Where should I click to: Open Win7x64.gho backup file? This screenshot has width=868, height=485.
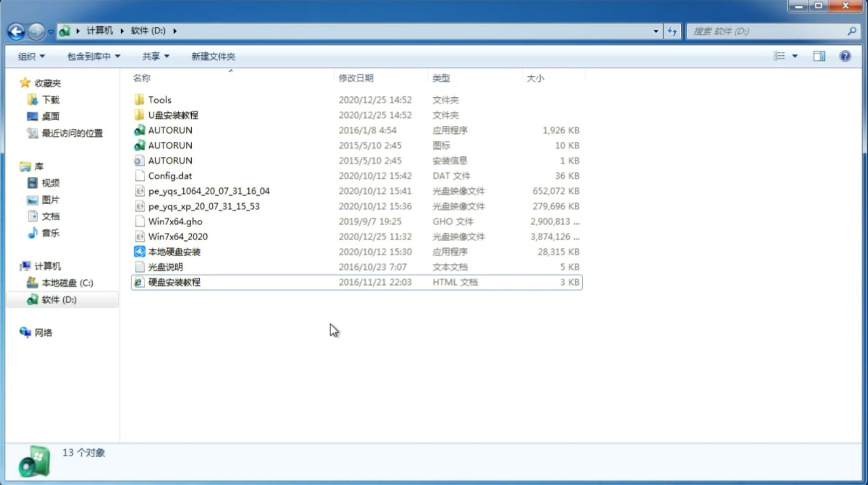click(x=175, y=221)
